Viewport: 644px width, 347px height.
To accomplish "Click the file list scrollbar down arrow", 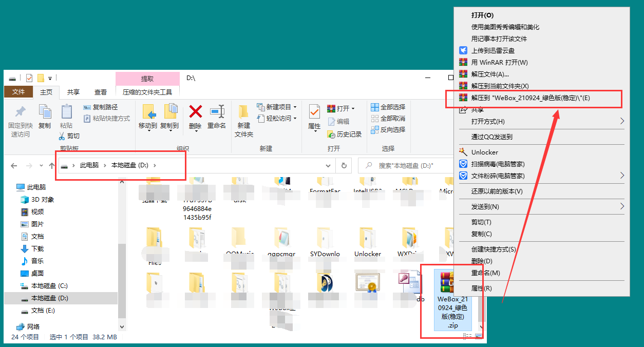I will pyautogui.click(x=481, y=327).
